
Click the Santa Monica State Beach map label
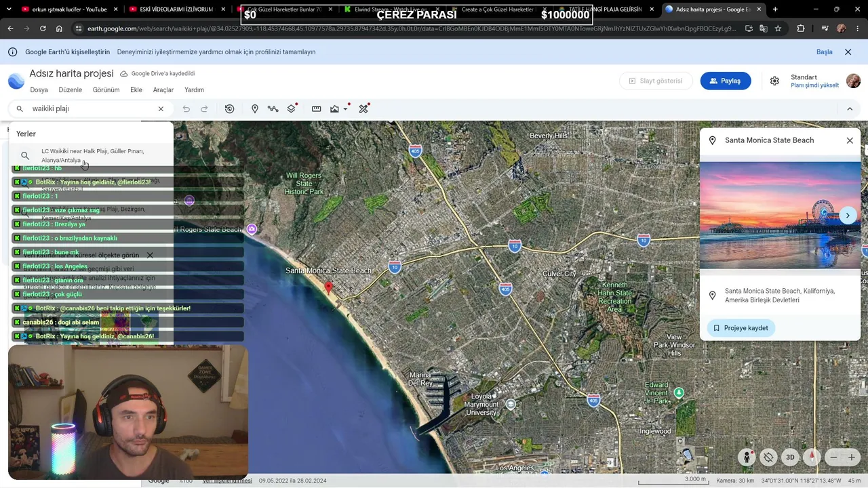(x=329, y=270)
